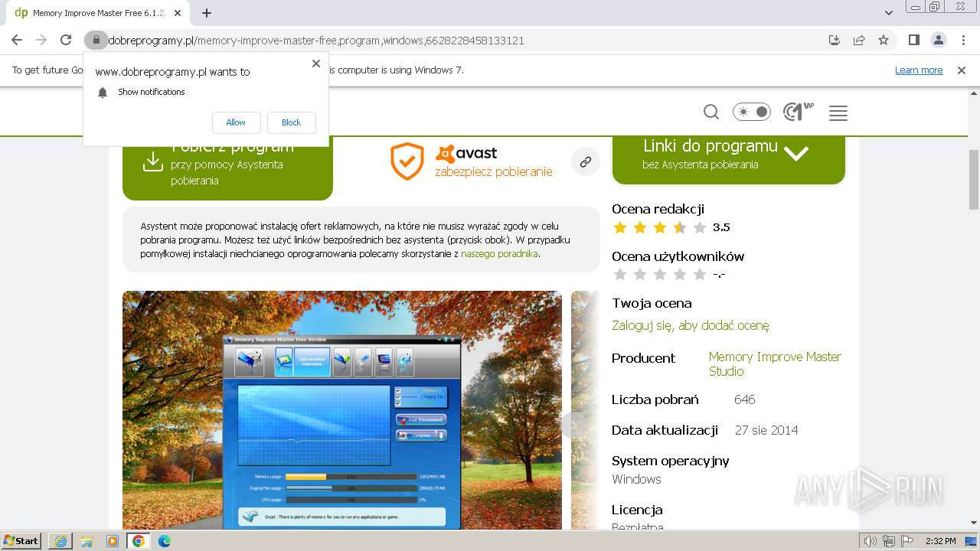
Task: Click the next screenshot arrow in gallery
Action: [573, 425]
